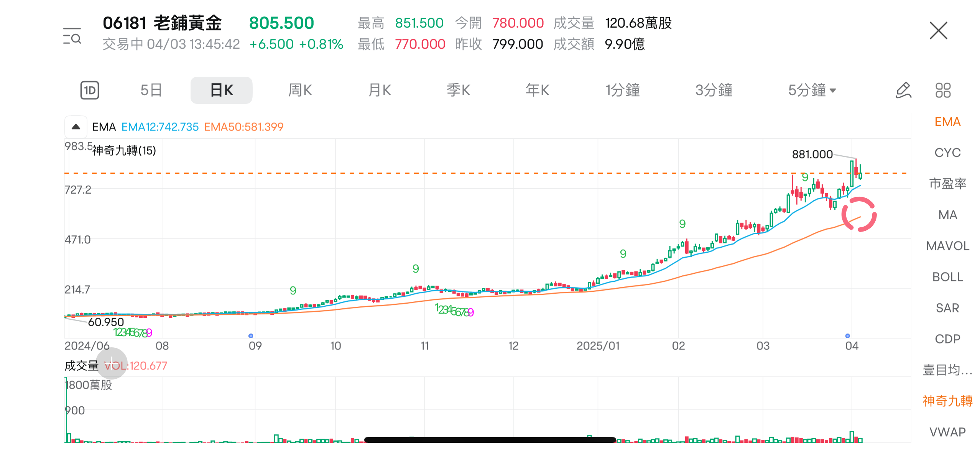
Task: Switch to the 1分鐘 chart
Action: pos(623,90)
